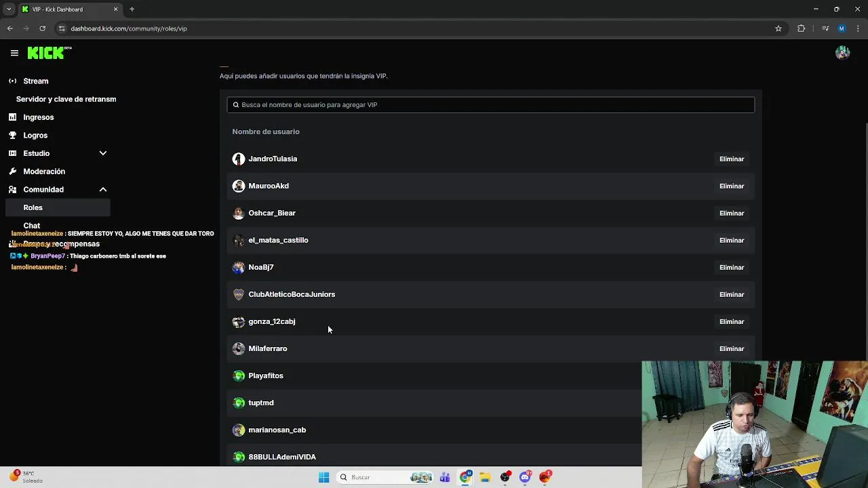Click marianosan_cab's avatar
Screen dimensions: 868x488
coord(239,430)
